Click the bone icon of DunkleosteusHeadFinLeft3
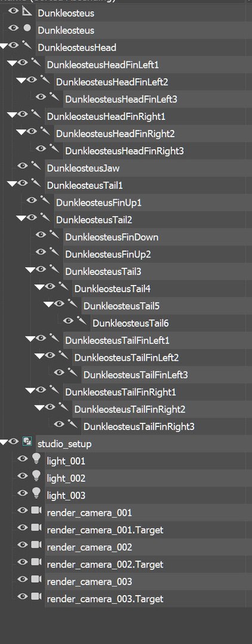Screen dimensions: 252x644 coord(54,97)
